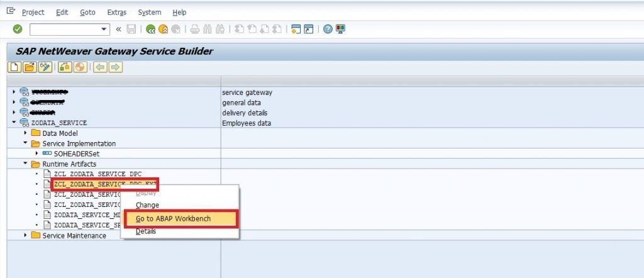Click the 'Employees data' description text
The image size is (644, 278).
[247, 123]
